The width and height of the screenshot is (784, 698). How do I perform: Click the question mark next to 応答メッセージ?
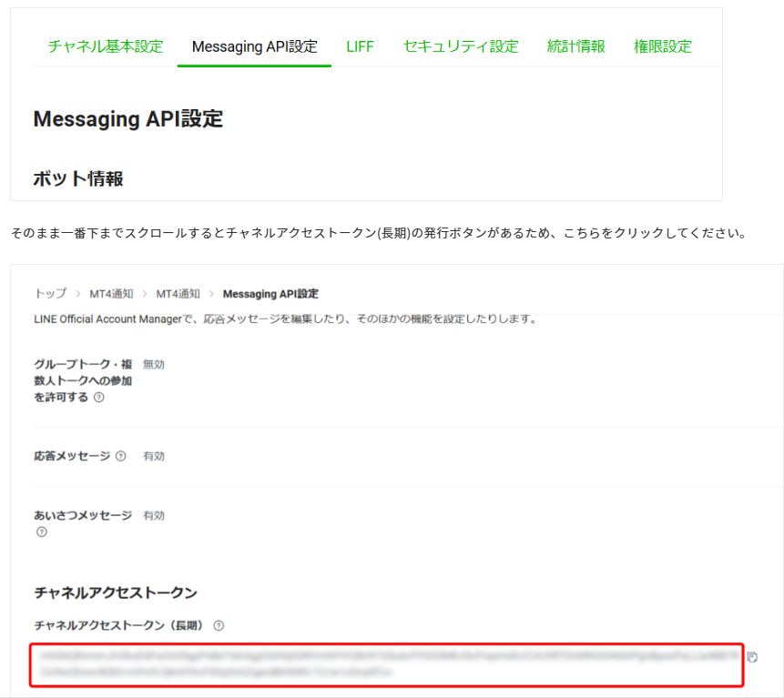tap(123, 456)
